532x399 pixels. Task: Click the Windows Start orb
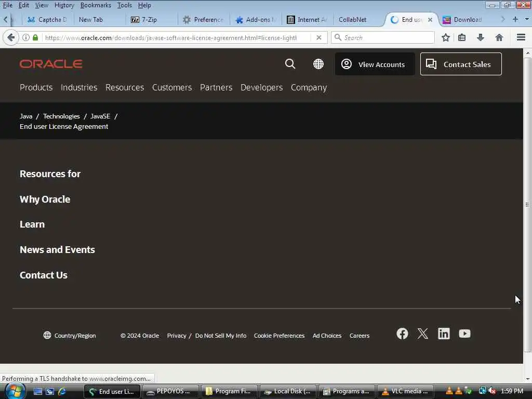coord(14,391)
